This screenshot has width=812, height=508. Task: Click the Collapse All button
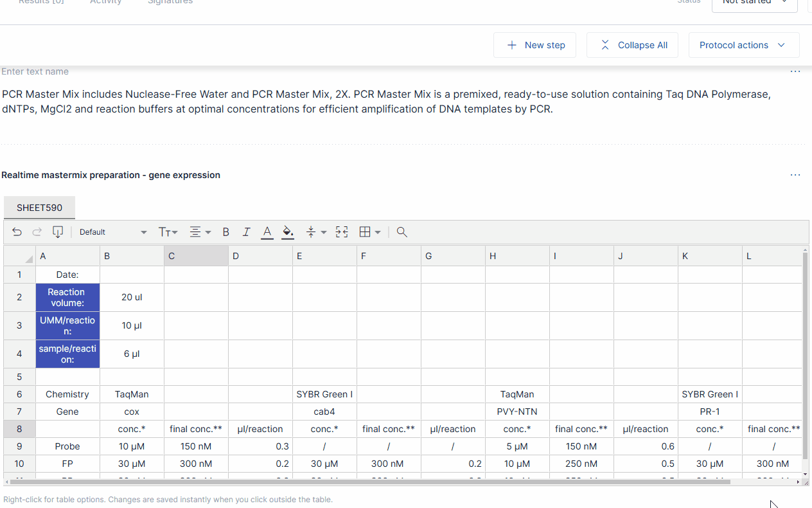coord(632,45)
